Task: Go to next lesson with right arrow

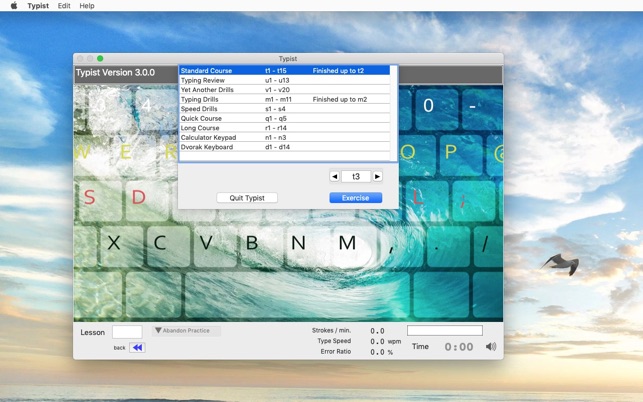Action: click(x=377, y=176)
